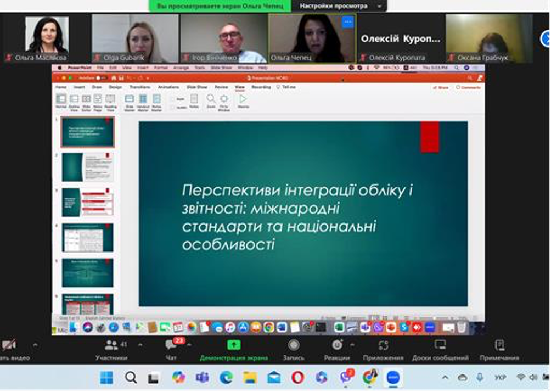Select slide 2 thumbnail in the slide panel
The height and width of the screenshot is (392, 551).
pyautogui.click(x=87, y=167)
